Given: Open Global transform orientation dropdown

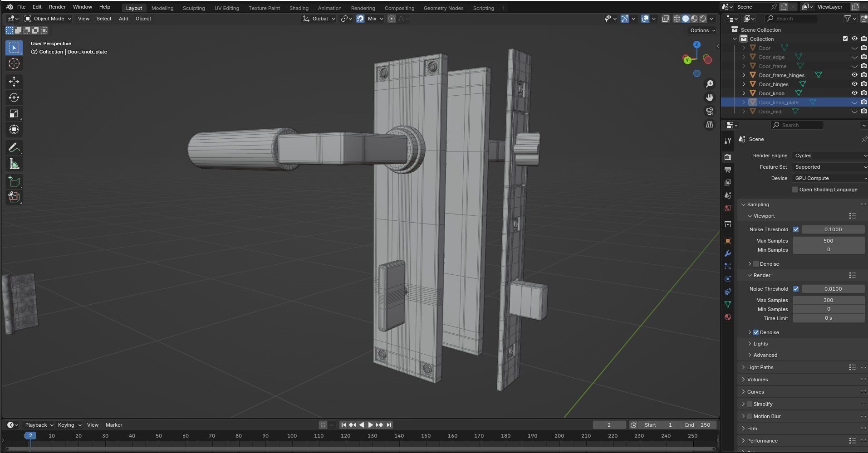Looking at the screenshot, I should pyautogui.click(x=319, y=19).
